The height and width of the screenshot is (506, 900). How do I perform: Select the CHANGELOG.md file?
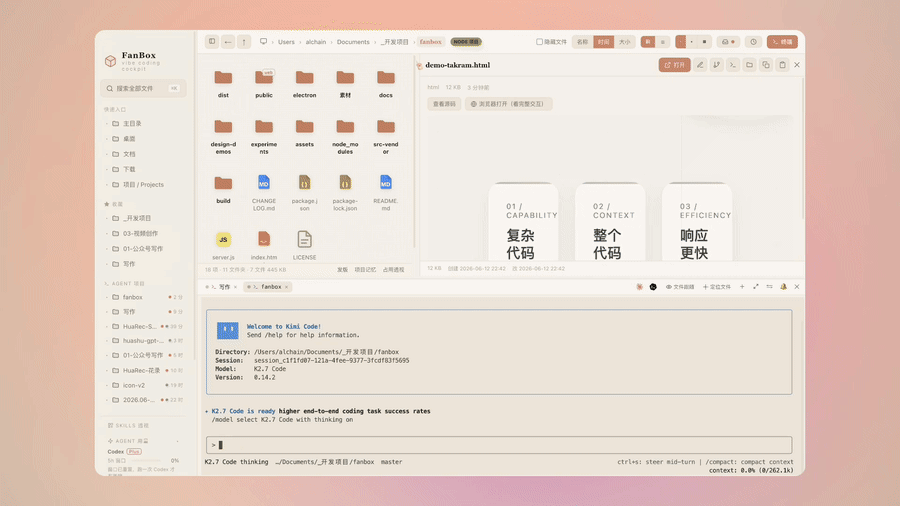click(x=264, y=192)
